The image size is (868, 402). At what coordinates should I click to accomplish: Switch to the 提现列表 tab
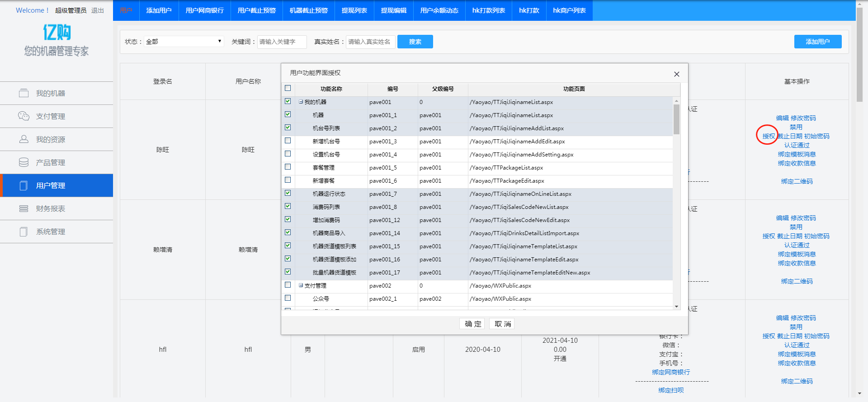click(x=354, y=10)
